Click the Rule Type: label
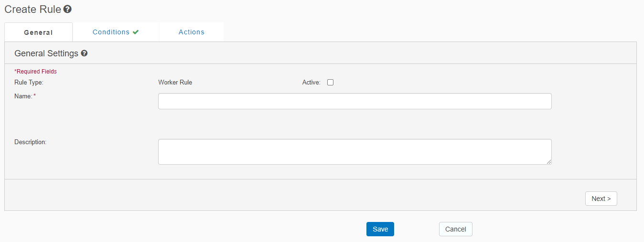This screenshot has height=242, width=644. click(x=29, y=82)
